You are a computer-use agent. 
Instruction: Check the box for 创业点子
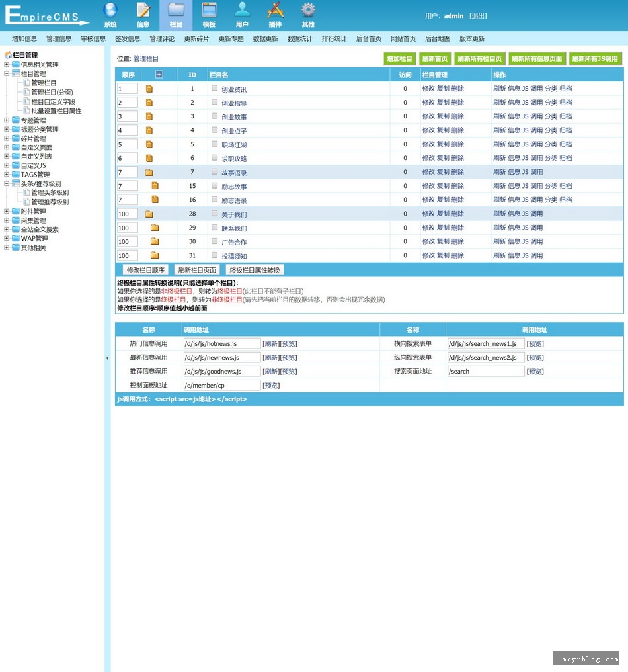215,130
